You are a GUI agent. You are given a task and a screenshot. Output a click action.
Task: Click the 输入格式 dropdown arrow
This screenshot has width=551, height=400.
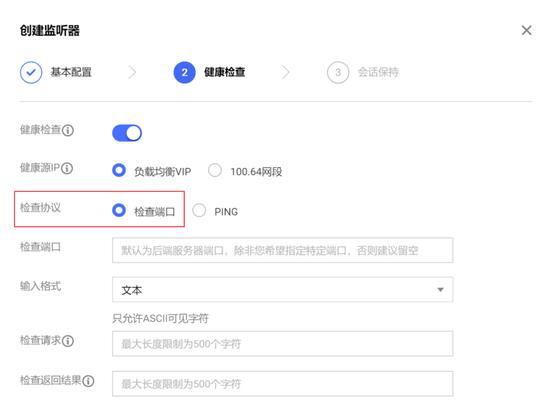[440, 290]
